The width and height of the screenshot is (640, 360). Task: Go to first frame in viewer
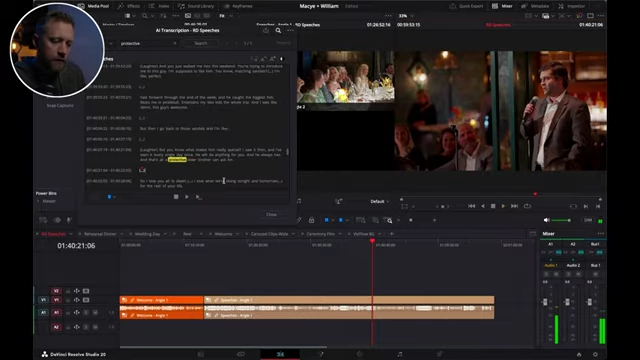pos(471,206)
